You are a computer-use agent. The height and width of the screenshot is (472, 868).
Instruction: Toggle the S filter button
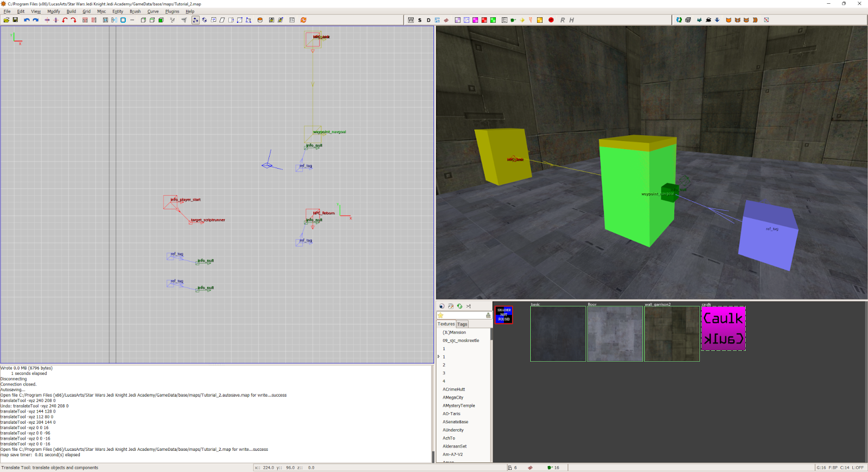pos(420,20)
